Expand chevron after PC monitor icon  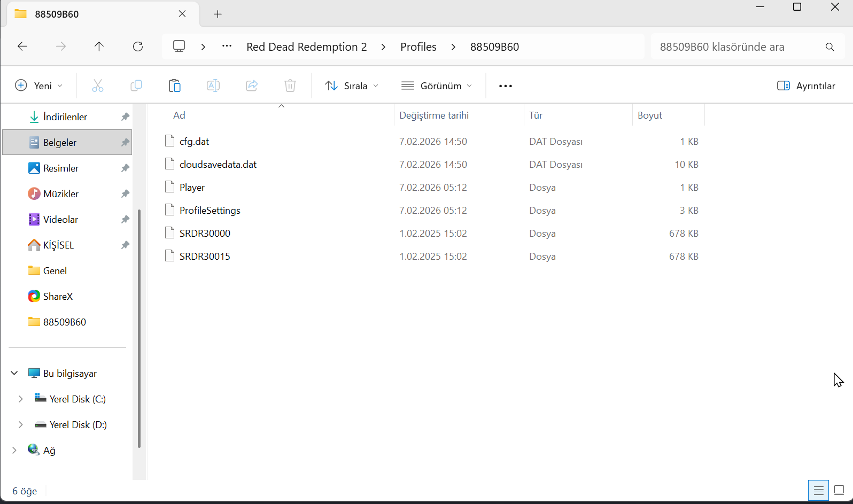(x=203, y=47)
